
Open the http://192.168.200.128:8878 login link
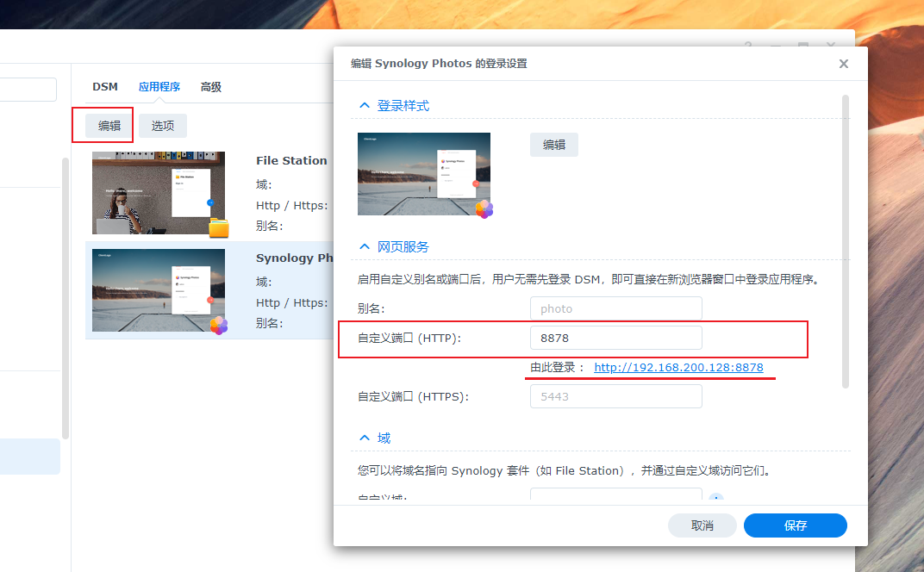pos(678,368)
